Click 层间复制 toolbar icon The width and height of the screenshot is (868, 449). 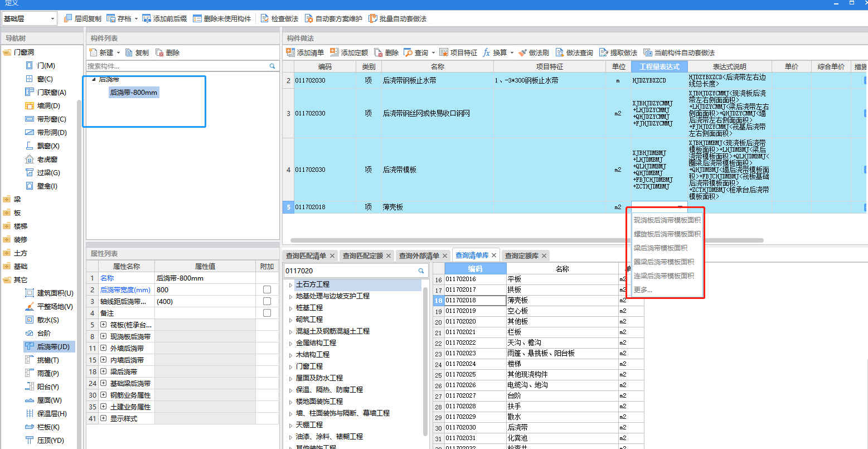tap(68, 18)
